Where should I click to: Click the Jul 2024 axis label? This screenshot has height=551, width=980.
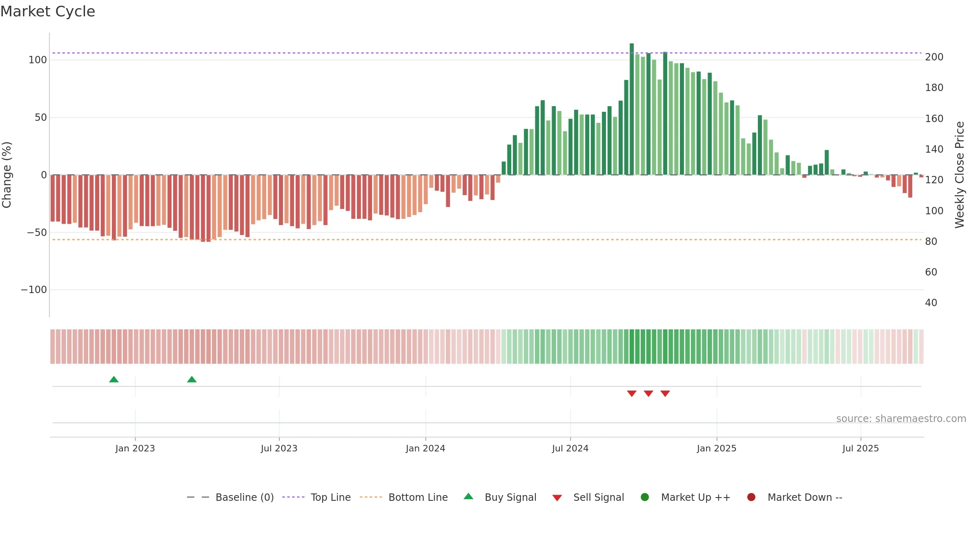pyautogui.click(x=570, y=449)
